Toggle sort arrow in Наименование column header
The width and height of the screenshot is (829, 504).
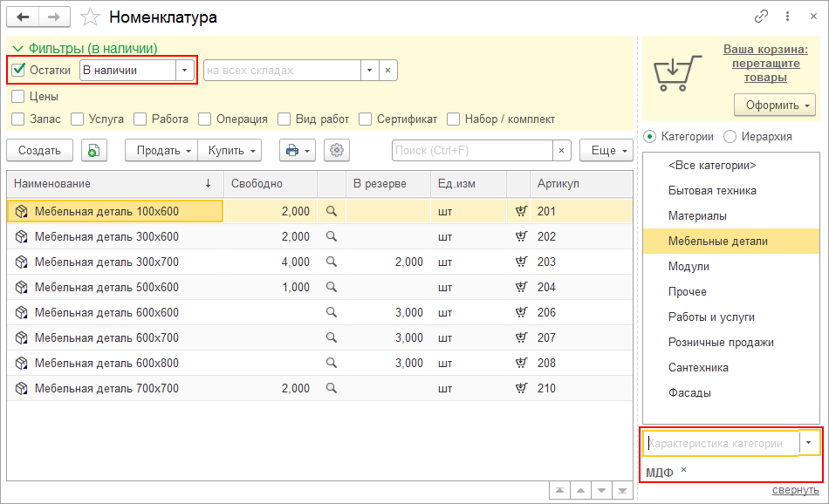[x=209, y=183]
